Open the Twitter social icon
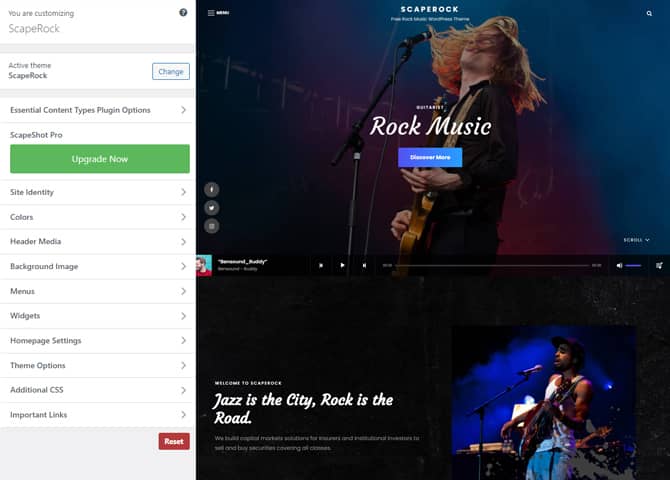Viewport: 670px width, 480px height. (213, 208)
